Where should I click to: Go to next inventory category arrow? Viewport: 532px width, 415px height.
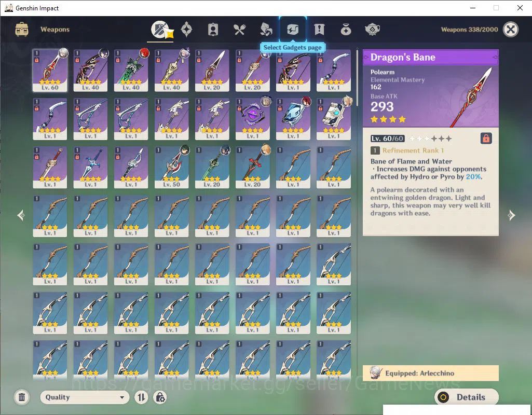coord(511,215)
